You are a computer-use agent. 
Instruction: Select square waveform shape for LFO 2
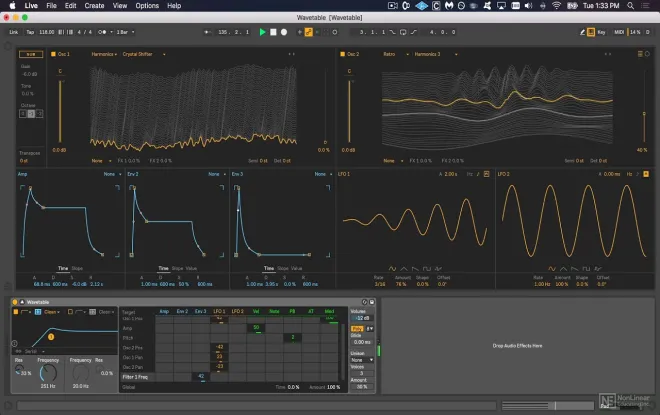pos(586,269)
